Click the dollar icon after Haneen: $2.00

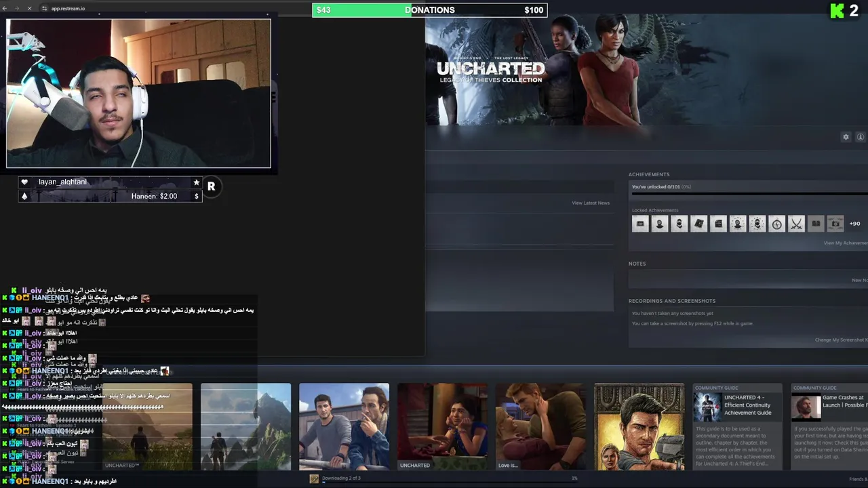pyautogui.click(x=197, y=196)
